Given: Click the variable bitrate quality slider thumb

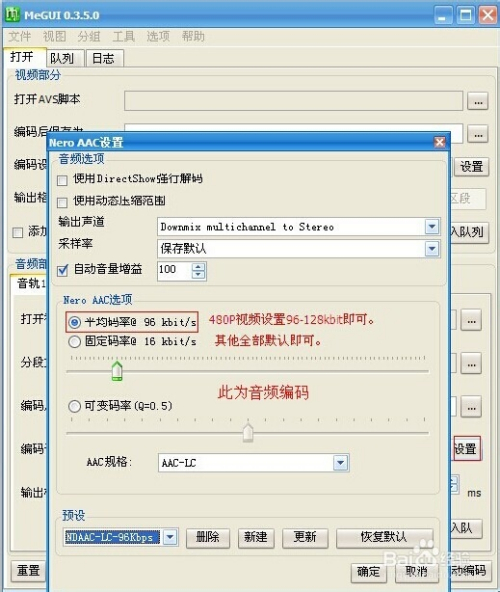Looking at the screenshot, I should [x=248, y=433].
